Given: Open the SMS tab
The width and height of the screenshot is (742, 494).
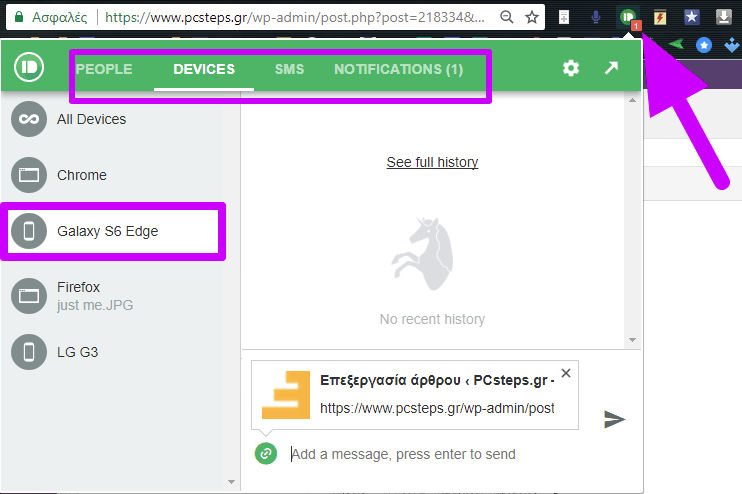Looking at the screenshot, I should [x=290, y=69].
